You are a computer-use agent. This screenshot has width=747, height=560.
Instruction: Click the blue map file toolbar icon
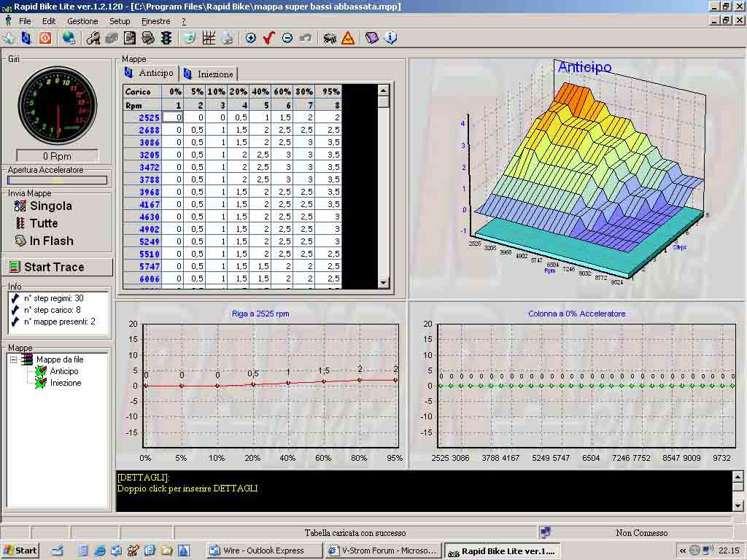(27, 38)
